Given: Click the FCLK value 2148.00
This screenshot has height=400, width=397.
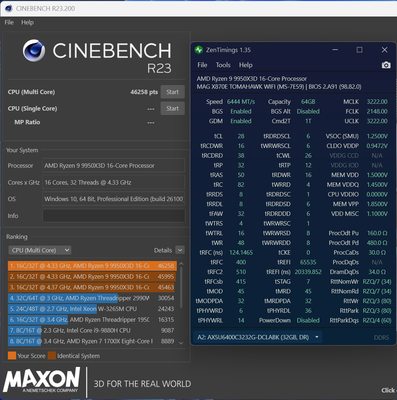Looking at the screenshot, I should coord(377,111).
